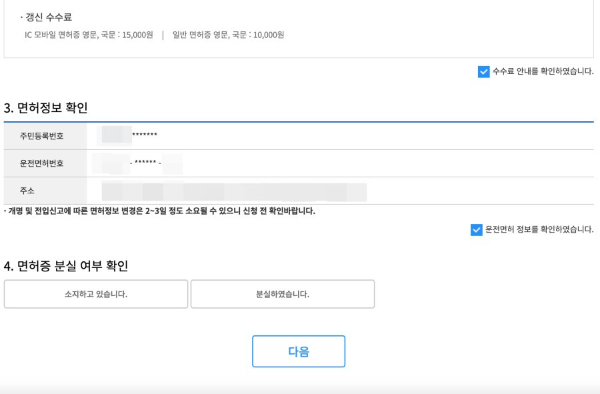Click the 4. 면허증 분실 여부 확인 heading

coord(66,265)
